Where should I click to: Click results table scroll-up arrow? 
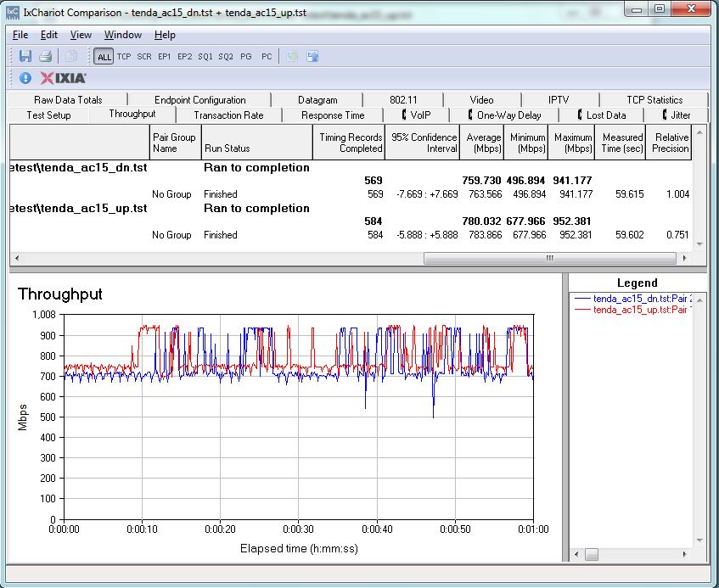[x=699, y=132]
